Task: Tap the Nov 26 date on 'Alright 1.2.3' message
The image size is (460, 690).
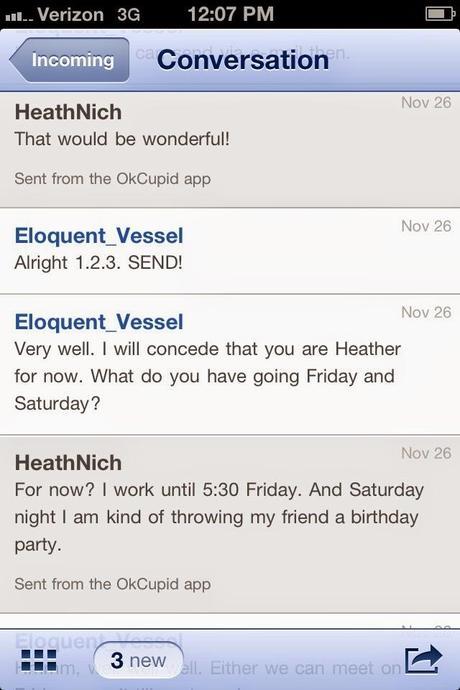Action: click(x=426, y=226)
